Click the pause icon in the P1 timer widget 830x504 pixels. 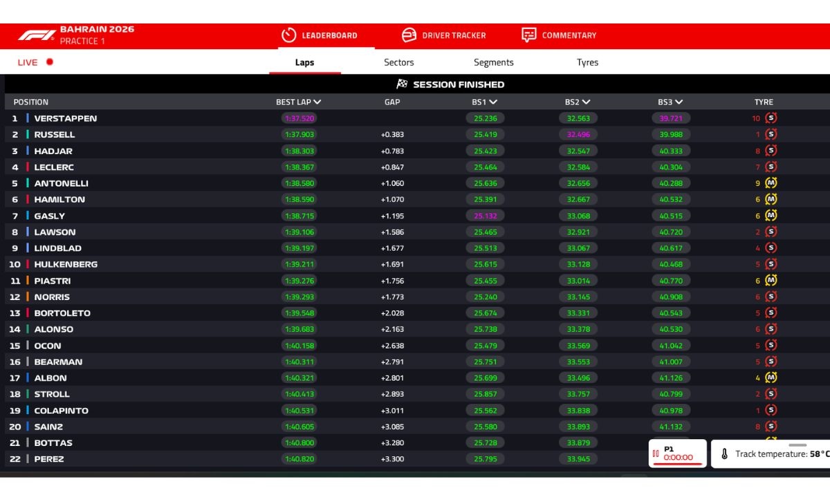[656, 454]
